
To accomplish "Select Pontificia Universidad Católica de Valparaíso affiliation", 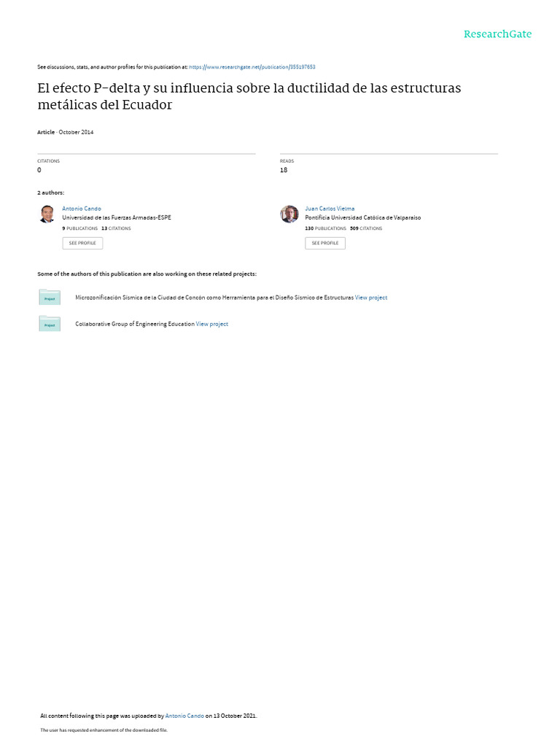I will point(362,217).
